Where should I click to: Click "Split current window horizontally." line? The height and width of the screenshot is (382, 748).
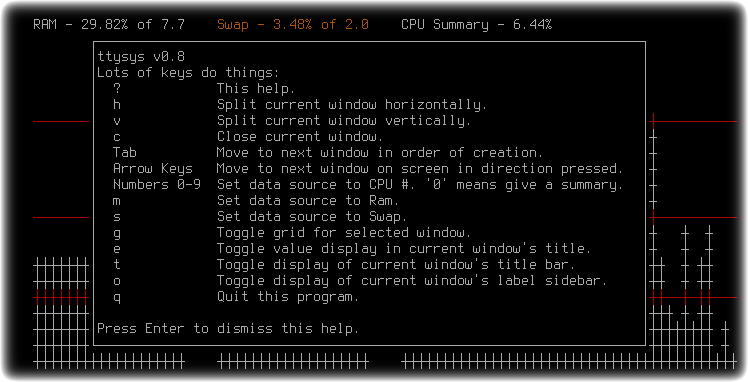(x=352, y=104)
